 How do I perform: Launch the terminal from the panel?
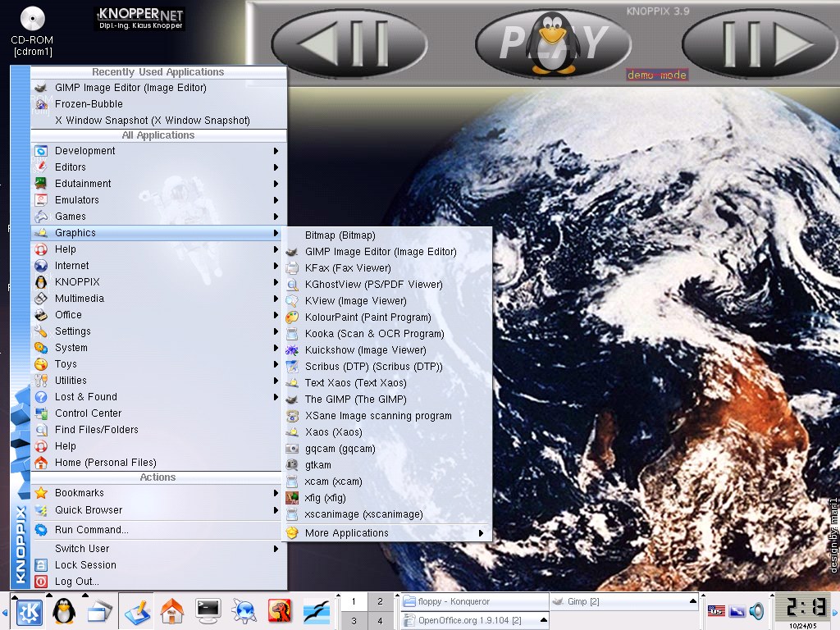tap(208, 610)
